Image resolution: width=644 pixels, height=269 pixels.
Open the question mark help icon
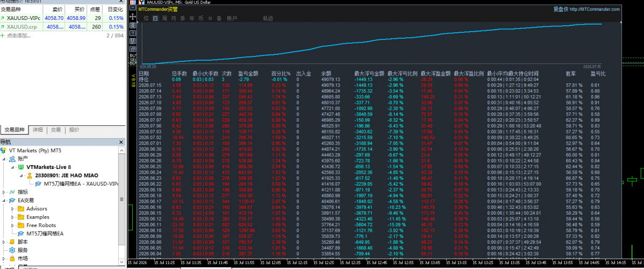point(133,33)
